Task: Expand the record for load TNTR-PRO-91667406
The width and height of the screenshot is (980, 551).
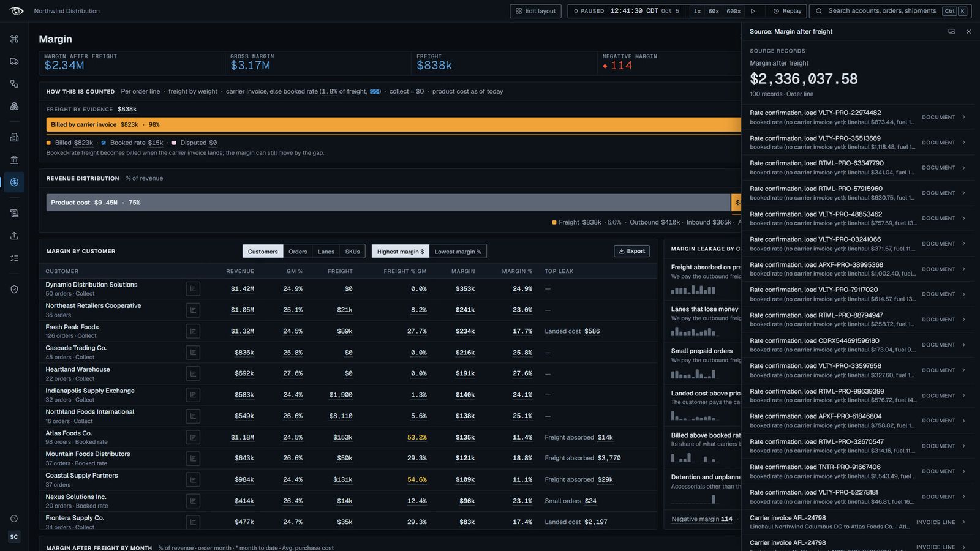Action: [x=858, y=471]
